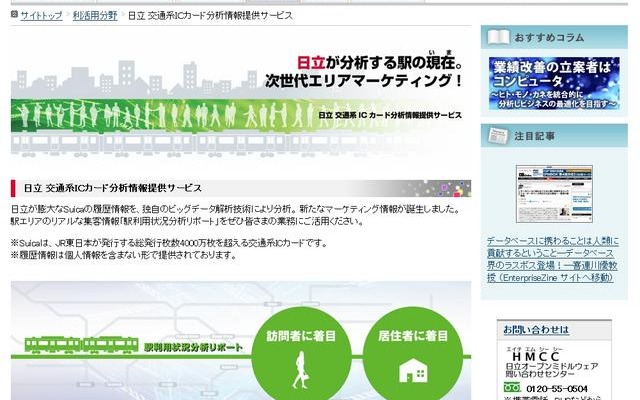Click the breadcrumb text 日立 交通系ICカード分析情報提供サービス
The height and width of the screenshot is (400, 640).
pyautogui.click(x=210, y=16)
